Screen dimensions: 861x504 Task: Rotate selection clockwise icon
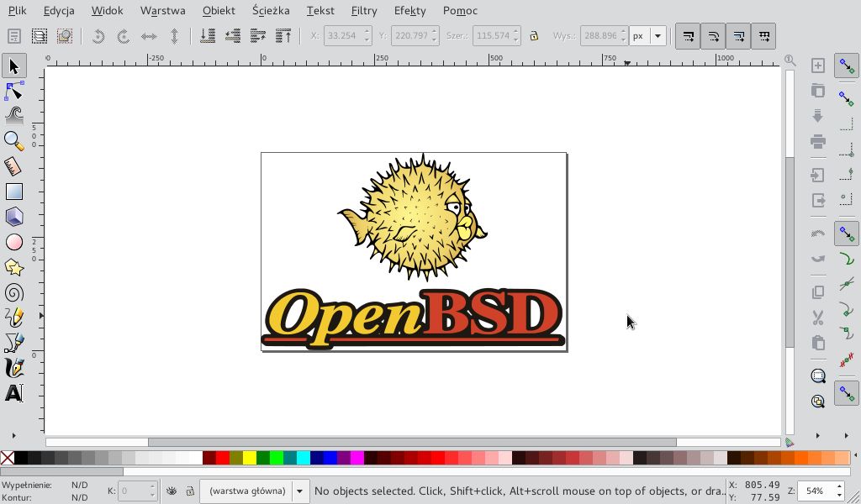point(124,36)
